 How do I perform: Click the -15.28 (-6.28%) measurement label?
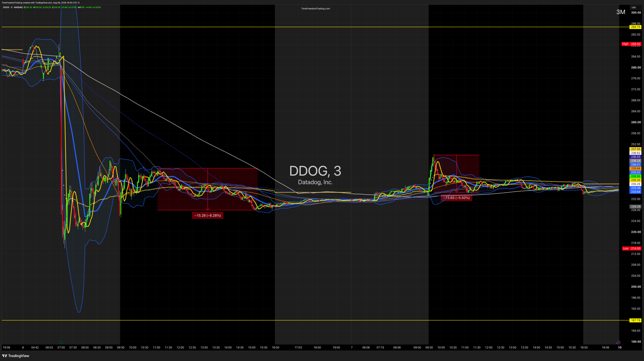point(208,216)
